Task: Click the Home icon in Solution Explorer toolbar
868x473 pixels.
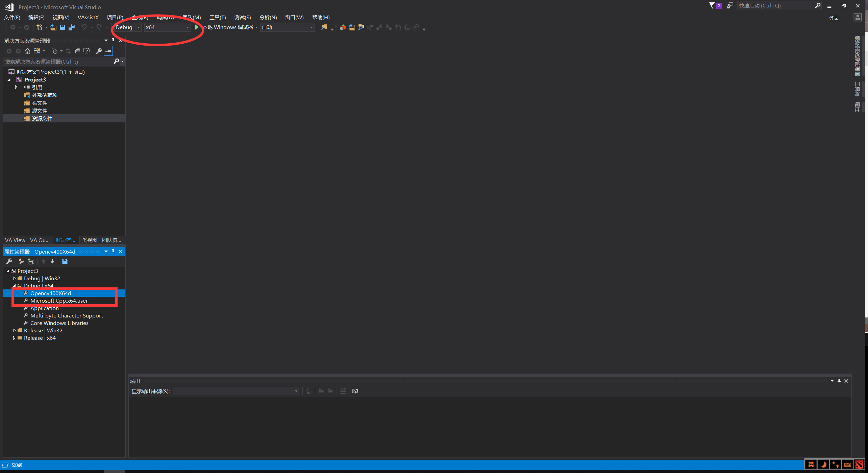Action: [x=27, y=51]
